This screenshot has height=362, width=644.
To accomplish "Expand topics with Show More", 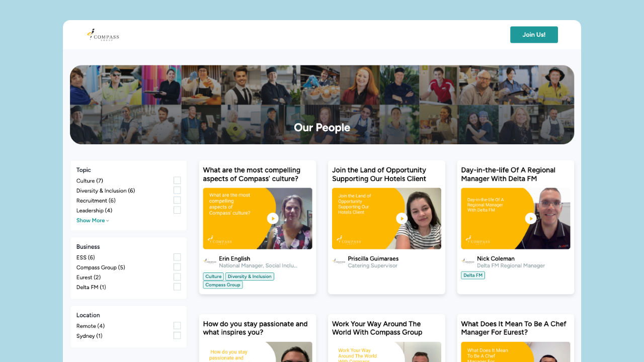I will coord(93,220).
